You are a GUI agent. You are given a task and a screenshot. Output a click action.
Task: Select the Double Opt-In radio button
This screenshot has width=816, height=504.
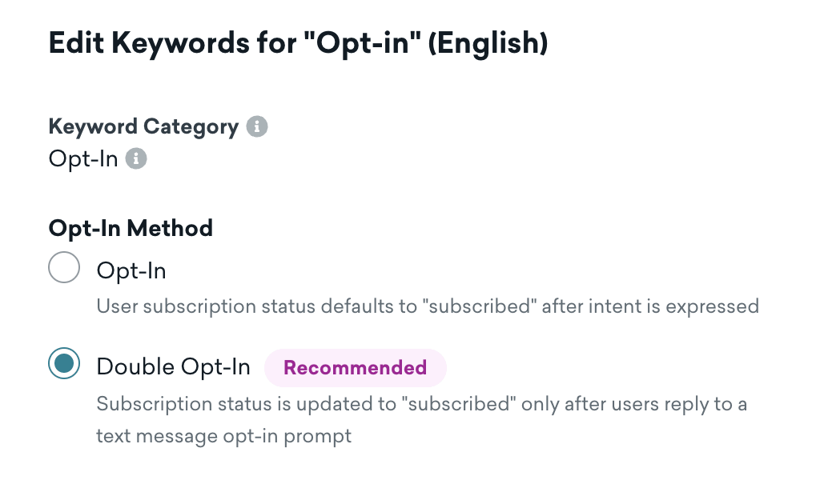pos(64,365)
